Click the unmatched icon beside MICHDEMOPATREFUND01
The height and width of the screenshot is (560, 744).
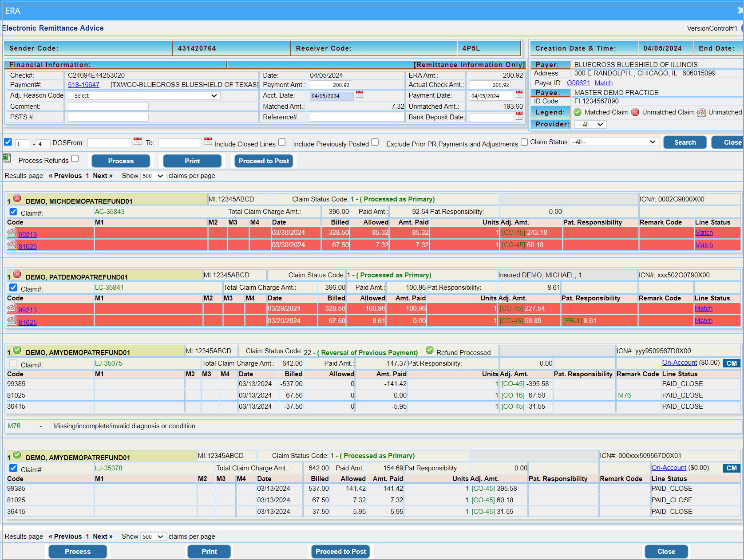click(x=17, y=199)
